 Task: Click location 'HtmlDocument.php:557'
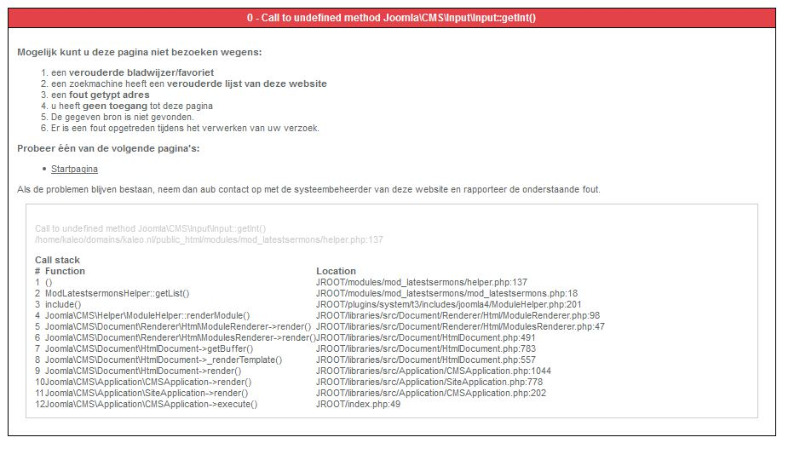426,360
